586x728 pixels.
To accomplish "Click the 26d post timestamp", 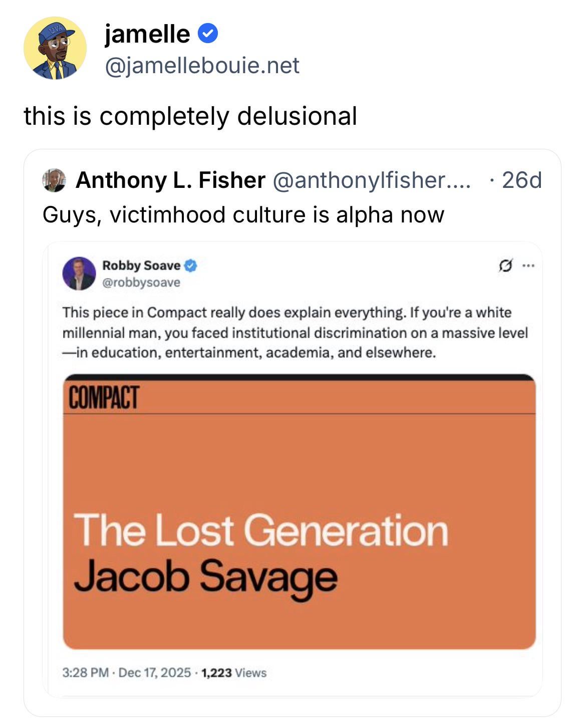I will tap(521, 180).
